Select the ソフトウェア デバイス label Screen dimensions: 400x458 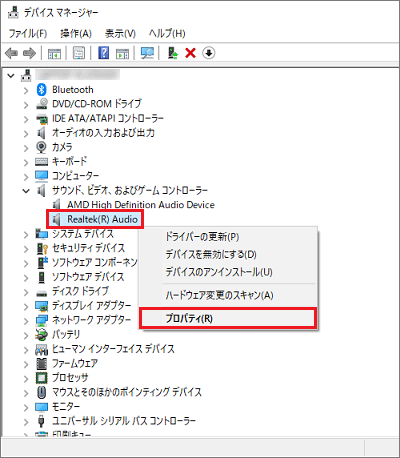88,277
